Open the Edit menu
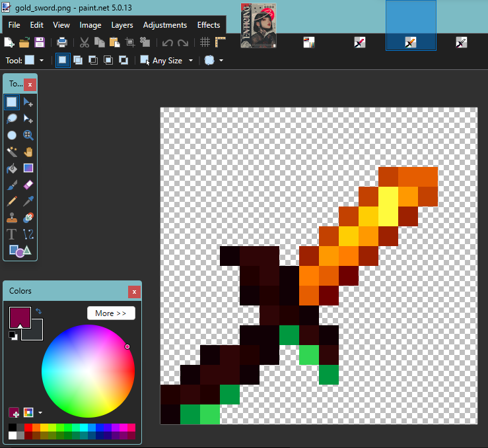This screenshot has width=488, height=448. point(37,25)
